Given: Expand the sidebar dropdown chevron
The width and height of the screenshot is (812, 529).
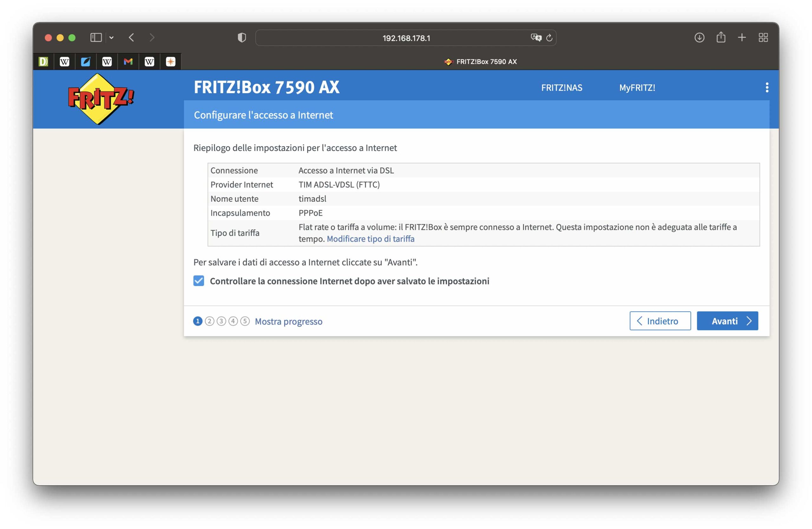Looking at the screenshot, I should 112,37.
